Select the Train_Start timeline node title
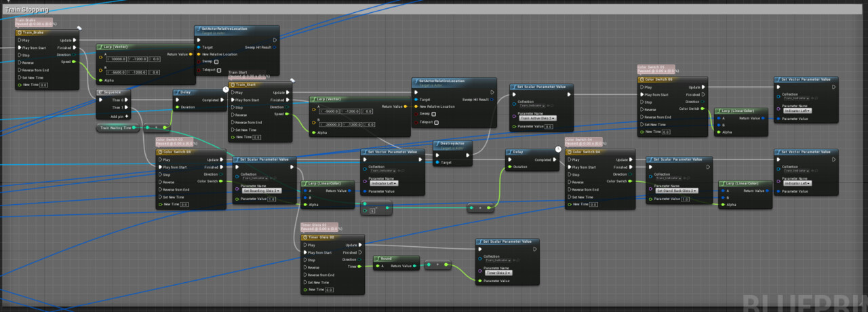 pos(246,85)
